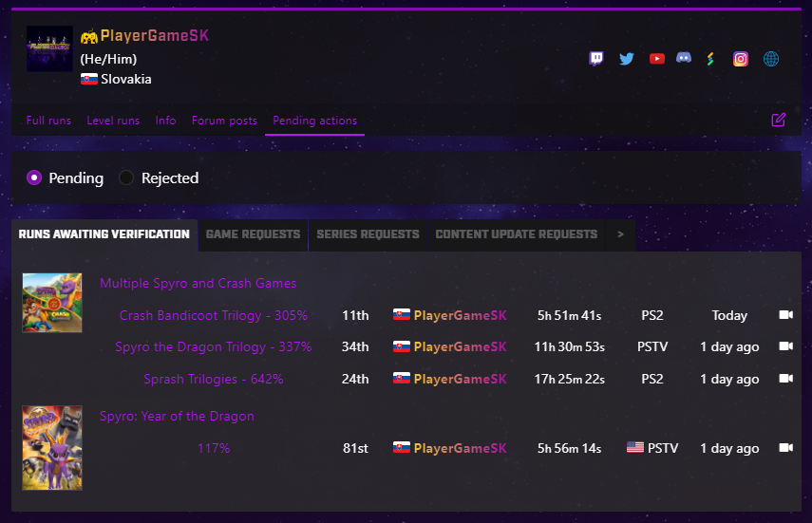Click the Spyro: Year of the Dragon cover thumbnail
The width and height of the screenshot is (812, 523).
click(52, 448)
